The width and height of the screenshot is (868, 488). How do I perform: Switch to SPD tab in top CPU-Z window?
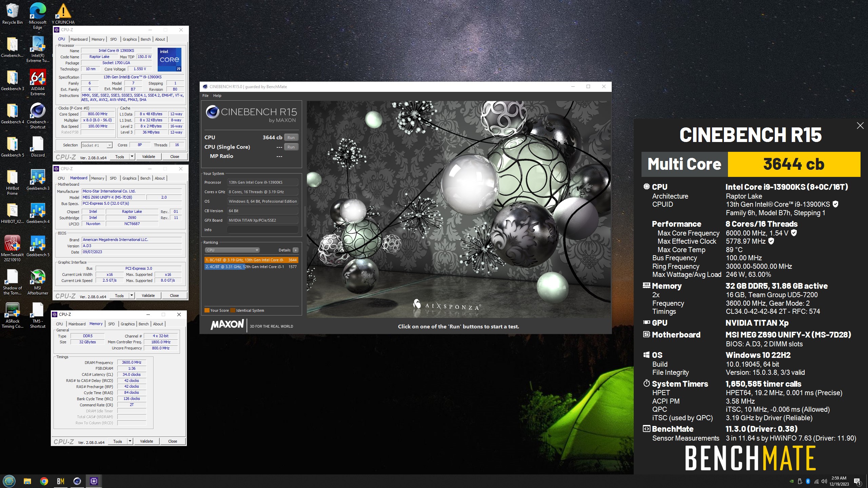point(113,39)
